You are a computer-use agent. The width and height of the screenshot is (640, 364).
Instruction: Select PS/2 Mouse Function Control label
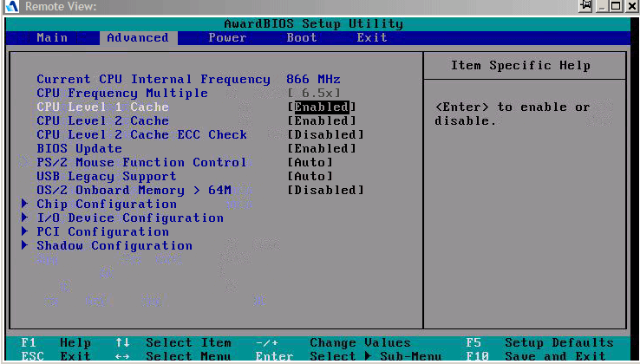[x=141, y=162]
